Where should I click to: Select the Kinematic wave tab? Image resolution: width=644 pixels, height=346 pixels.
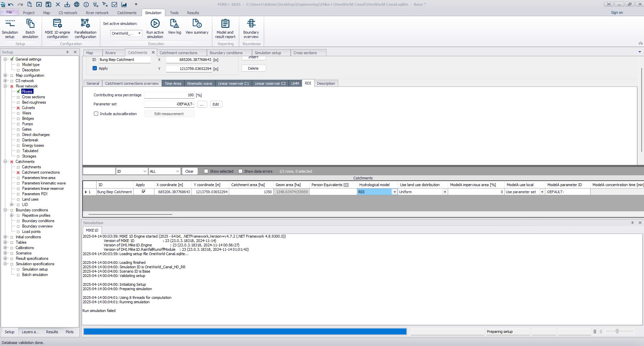click(199, 83)
